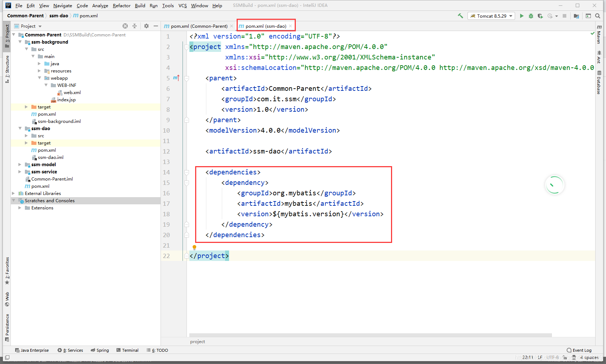Switch to pom.xml (Common-Parent) tab
Screen dimensions: 606x364
tap(198, 26)
